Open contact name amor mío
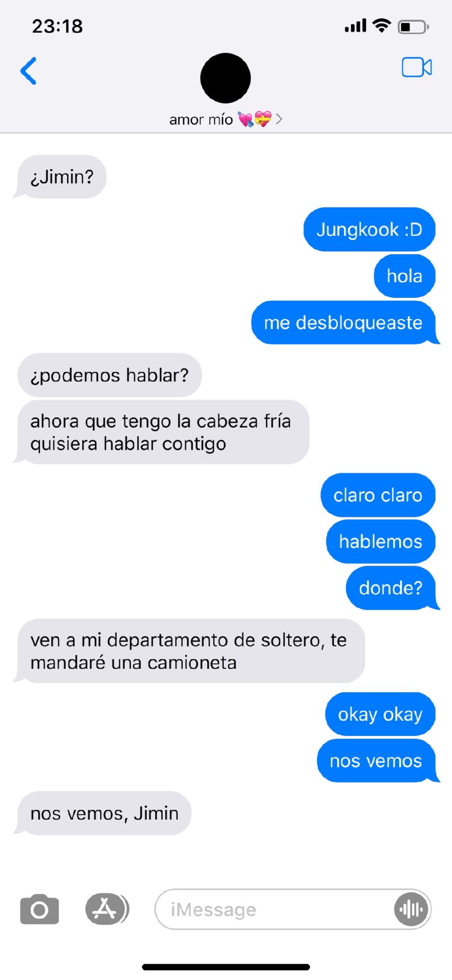Screen dimensions: 452x980 pyautogui.click(x=201, y=119)
